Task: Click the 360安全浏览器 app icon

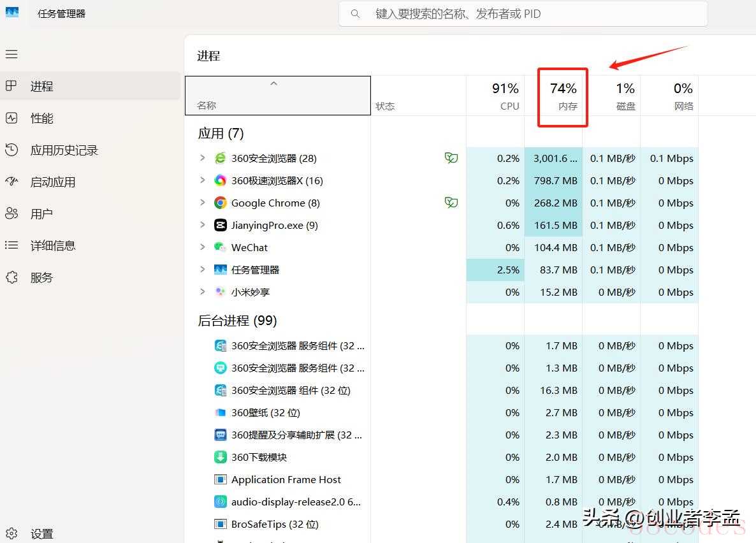Action: 221,158
